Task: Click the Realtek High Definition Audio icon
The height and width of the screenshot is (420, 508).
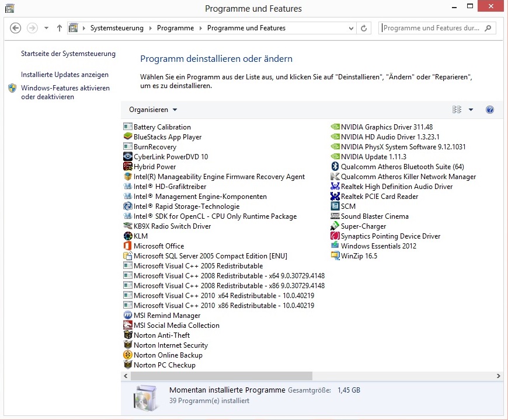Action: click(x=335, y=187)
